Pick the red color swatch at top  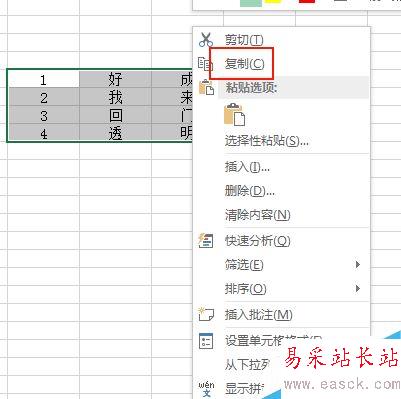click(x=307, y=2)
